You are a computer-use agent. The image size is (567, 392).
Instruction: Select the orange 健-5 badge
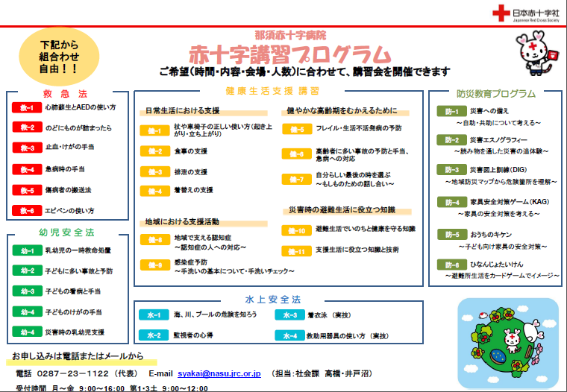click(x=297, y=129)
